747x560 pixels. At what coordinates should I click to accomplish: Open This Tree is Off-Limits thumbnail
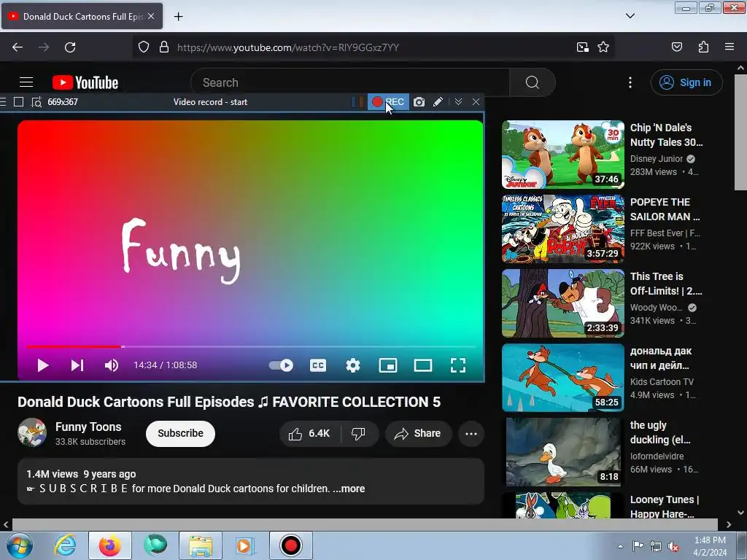point(562,303)
